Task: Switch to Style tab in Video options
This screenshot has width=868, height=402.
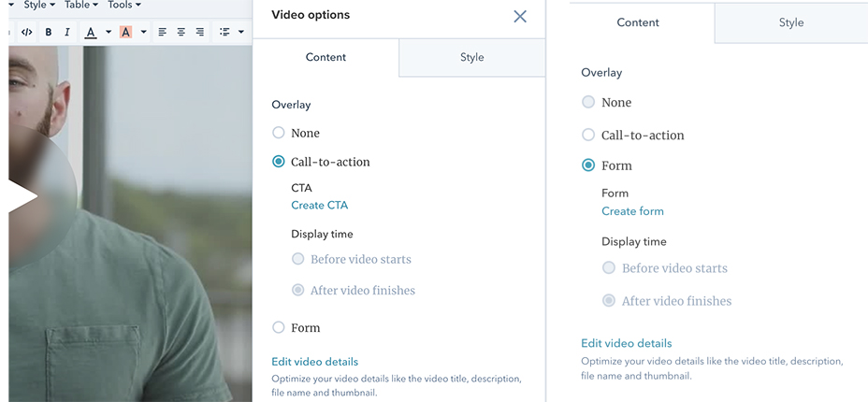Action: pos(471,57)
